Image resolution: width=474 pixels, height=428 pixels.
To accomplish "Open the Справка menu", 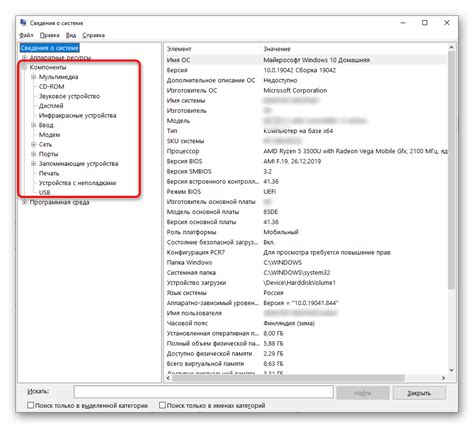I will coord(94,35).
